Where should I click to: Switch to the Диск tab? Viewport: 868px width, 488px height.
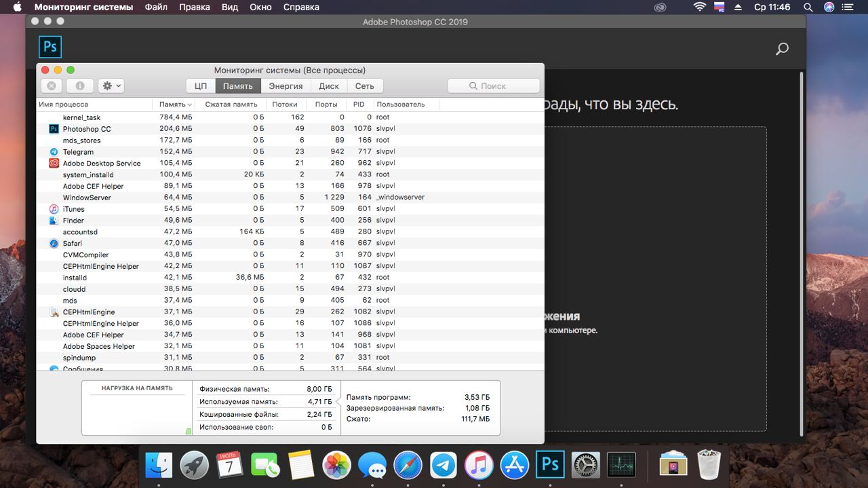329,86
